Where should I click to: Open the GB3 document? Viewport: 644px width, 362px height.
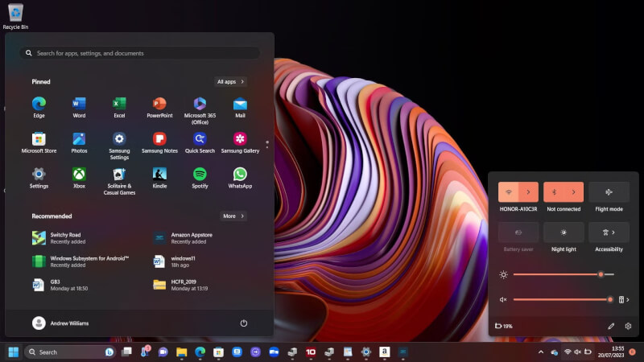(60, 285)
